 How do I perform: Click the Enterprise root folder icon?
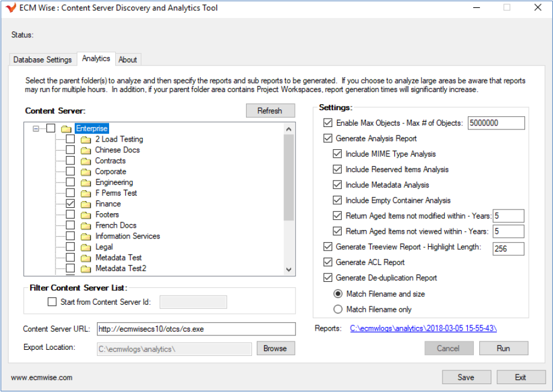pos(66,129)
